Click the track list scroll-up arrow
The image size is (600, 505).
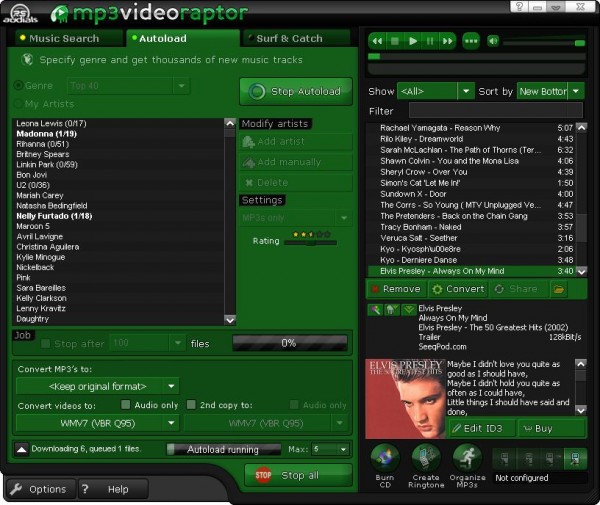click(581, 128)
